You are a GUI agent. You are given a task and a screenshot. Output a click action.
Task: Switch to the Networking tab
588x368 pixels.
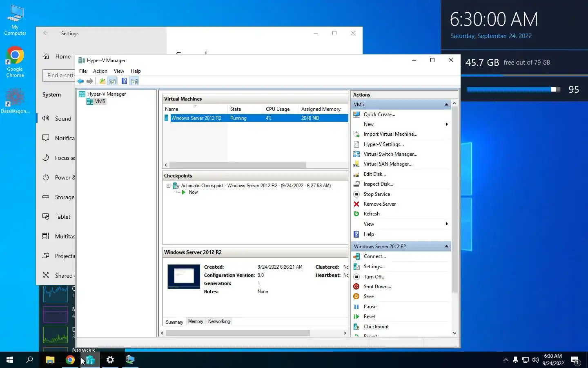click(x=219, y=321)
